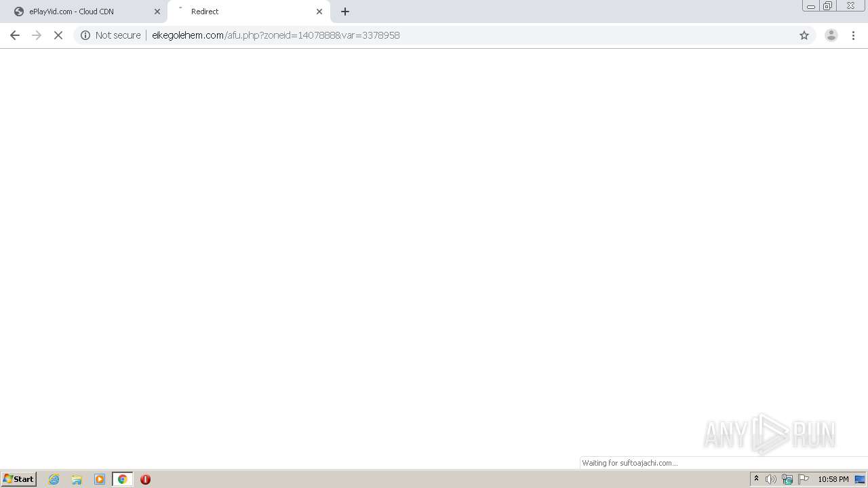
Task: Show hidden system tray icons
Action: [756, 479]
